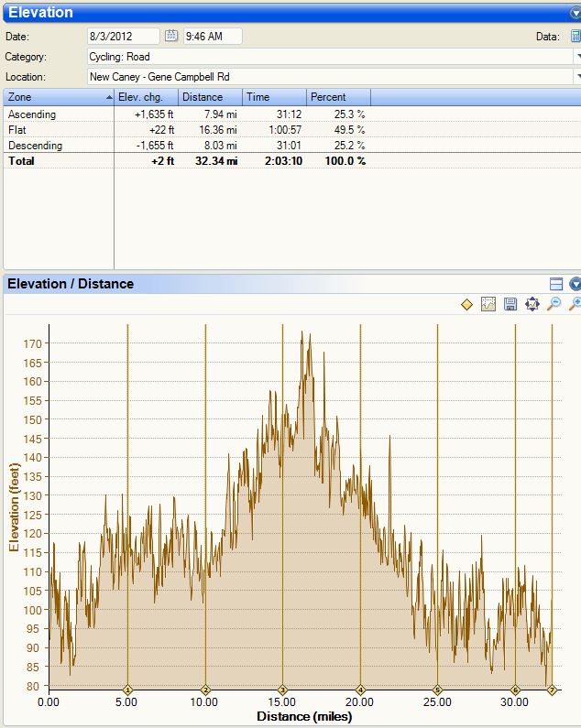Toggle lap markers diamond icon
Viewport: 581px width, 728px height.
pos(466,304)
